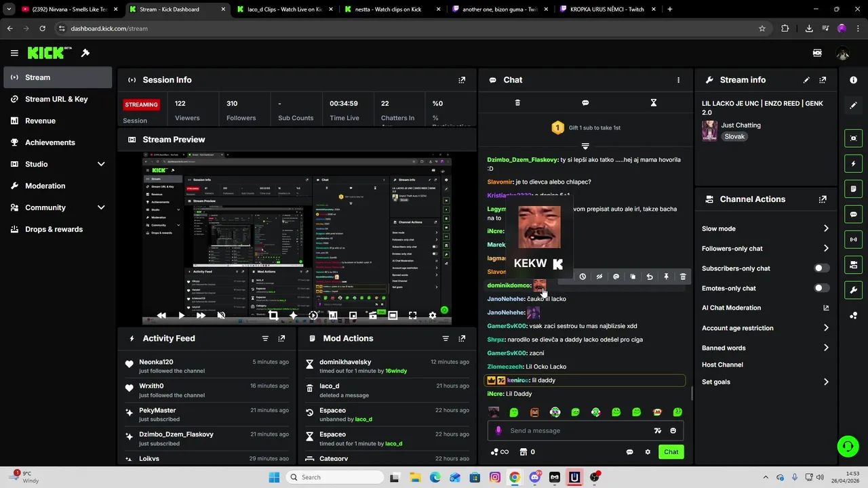Pop out the Channel Actions panel

pyautogui.click(x=823, y=199)
